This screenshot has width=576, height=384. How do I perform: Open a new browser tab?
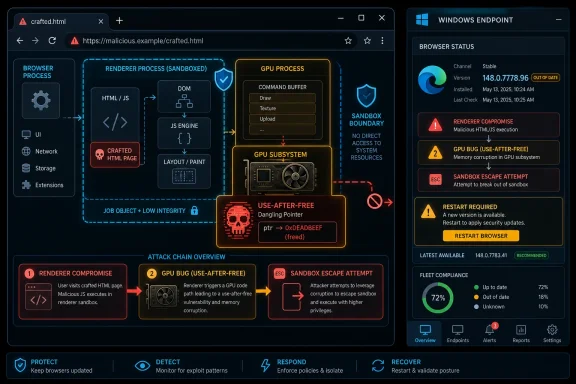119,21
